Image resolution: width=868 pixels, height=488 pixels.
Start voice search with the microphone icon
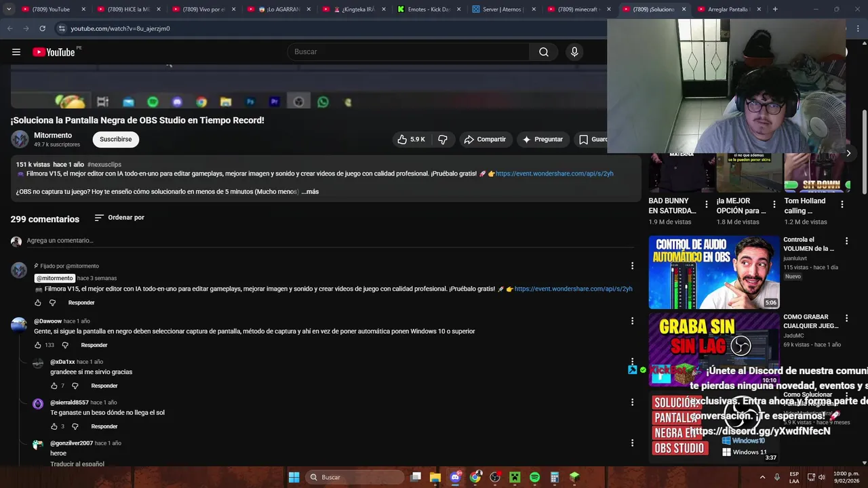[x=574, y=52]
